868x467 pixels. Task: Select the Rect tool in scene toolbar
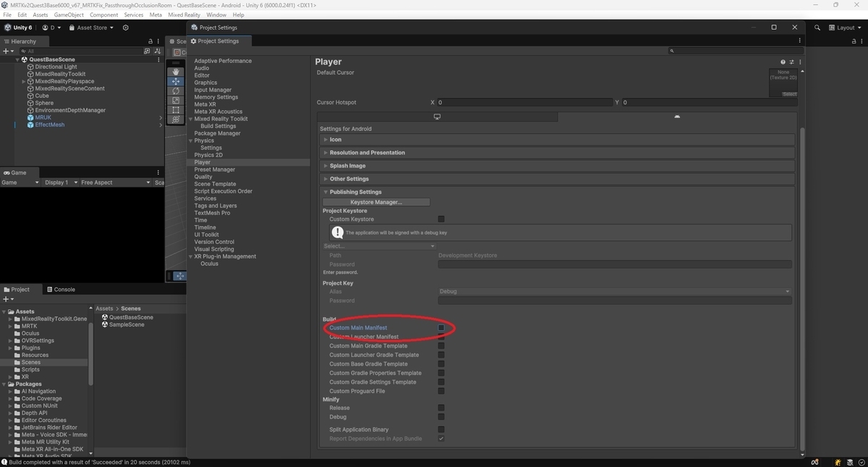coord(176,110)
